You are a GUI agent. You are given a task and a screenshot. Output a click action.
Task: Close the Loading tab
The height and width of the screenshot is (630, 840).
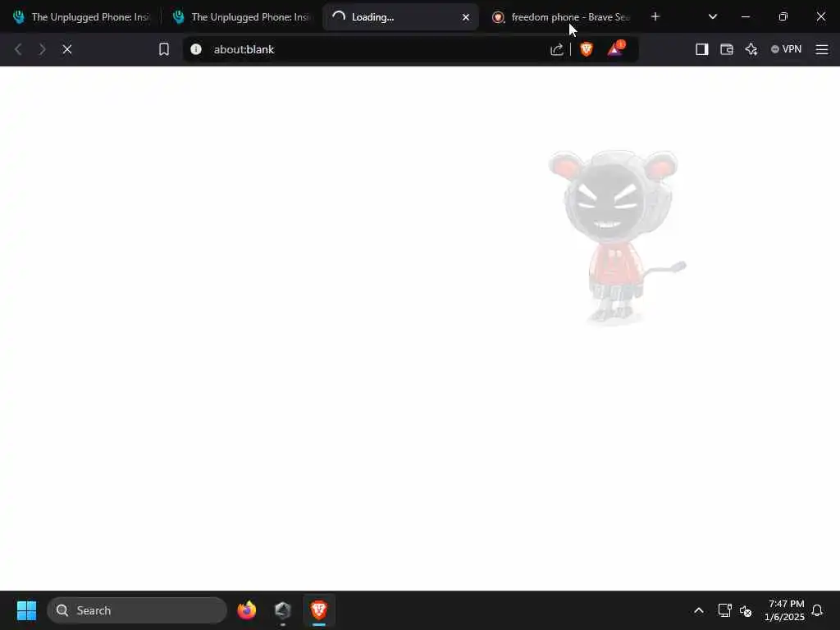coord(466,17)
